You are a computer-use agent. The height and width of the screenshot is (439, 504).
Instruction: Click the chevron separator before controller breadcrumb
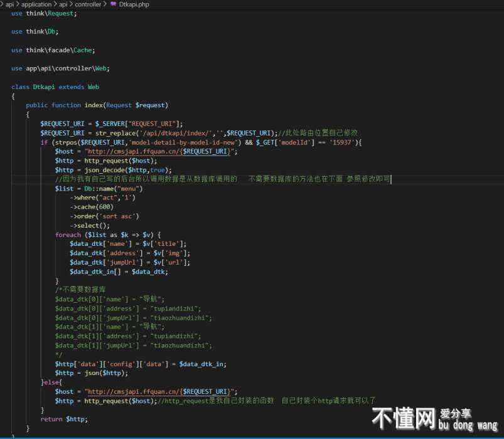click(72, 4)
